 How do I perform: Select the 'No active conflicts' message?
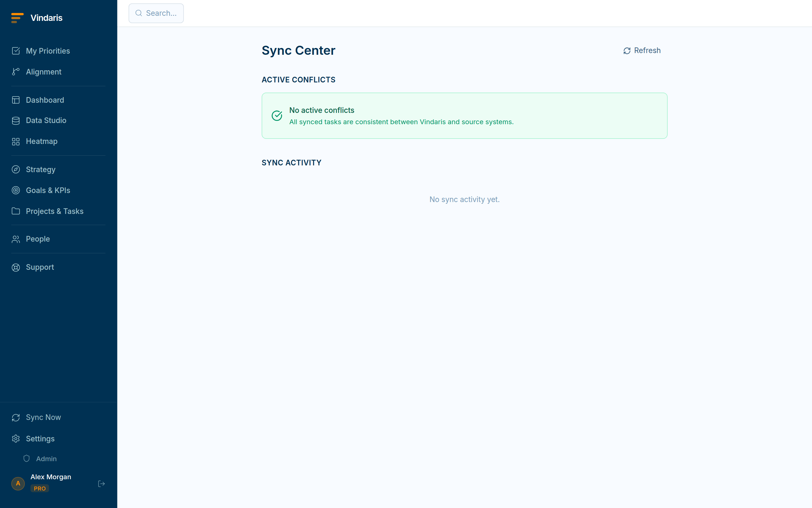tap(321, 110)
